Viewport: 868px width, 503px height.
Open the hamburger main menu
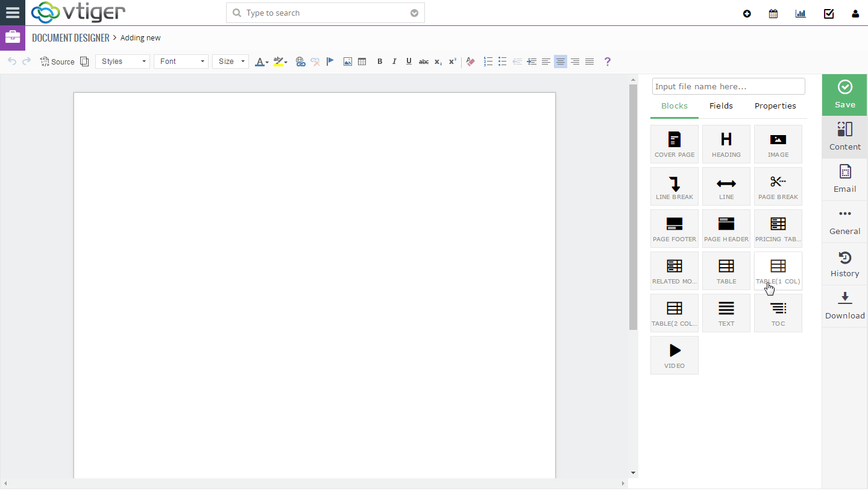click(12, 13)
